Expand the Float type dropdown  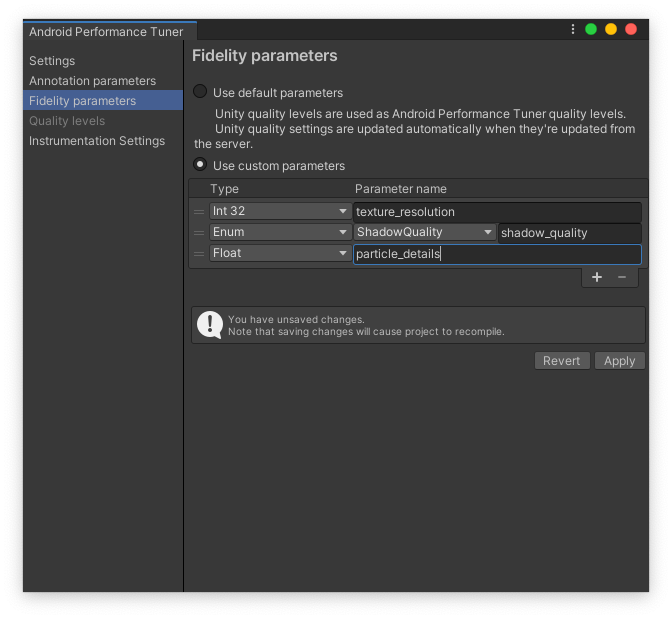(279, 254)
